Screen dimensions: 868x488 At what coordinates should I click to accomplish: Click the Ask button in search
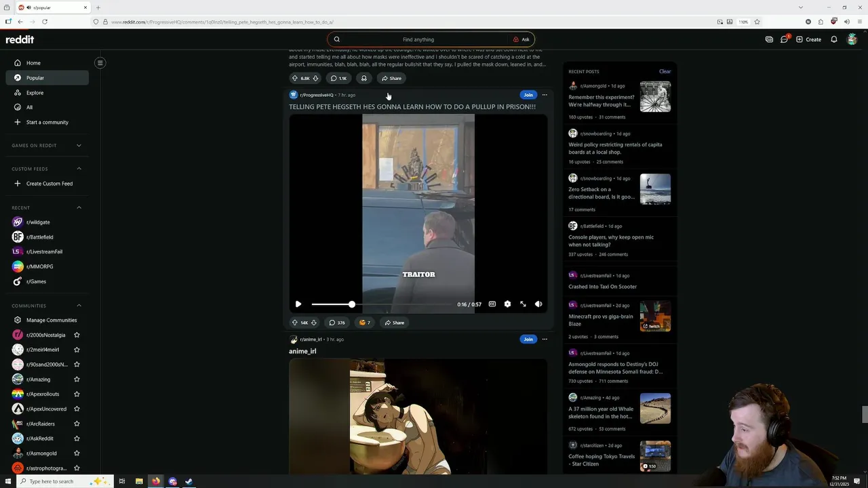[x=521, y=39]
